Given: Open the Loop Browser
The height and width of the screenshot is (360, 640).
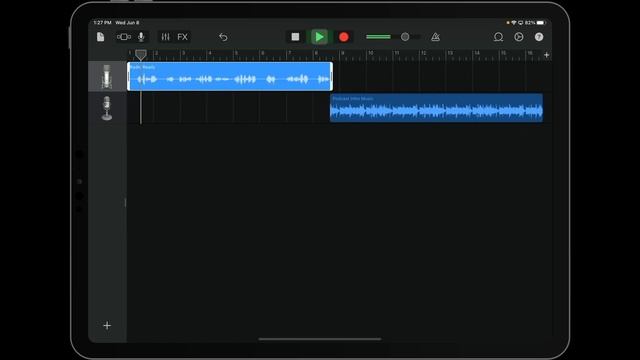Looking at the screenshot, I should point(498,37).
